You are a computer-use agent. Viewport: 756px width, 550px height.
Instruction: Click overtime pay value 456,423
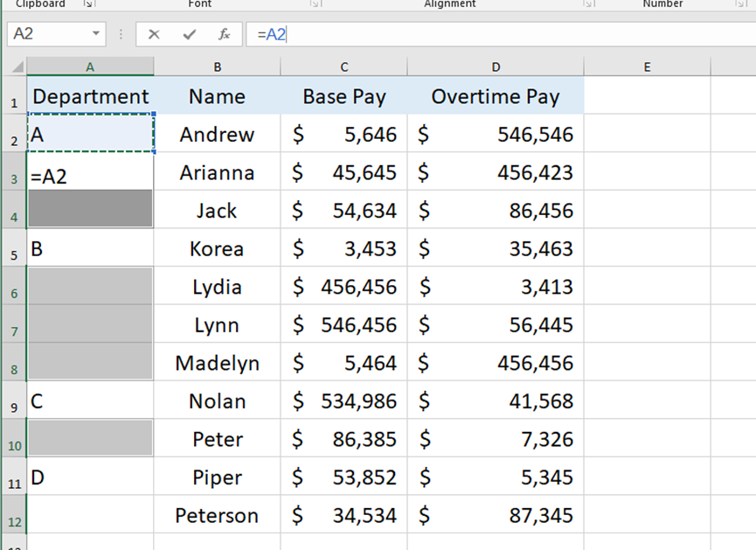535,172
